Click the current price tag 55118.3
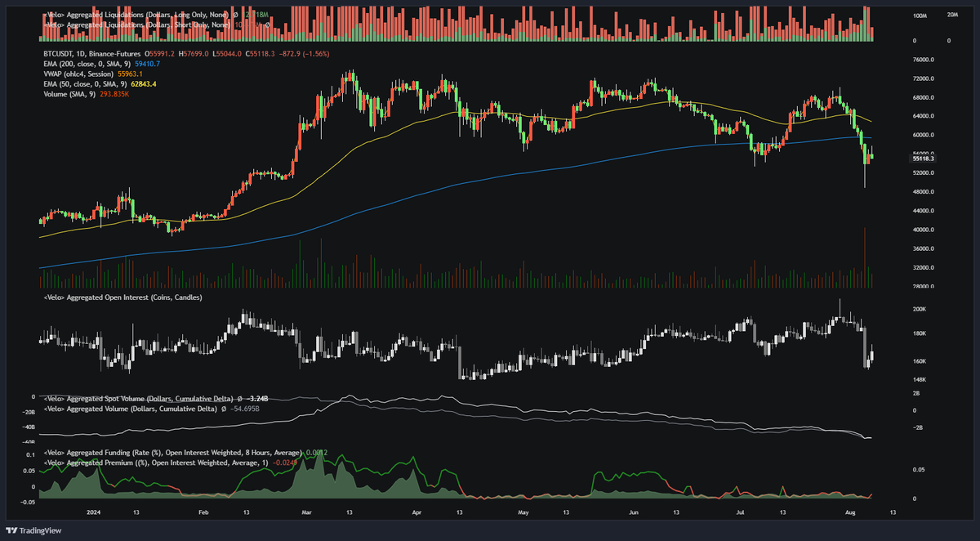Viewport: 980px width, 541px height. (923, 159)
